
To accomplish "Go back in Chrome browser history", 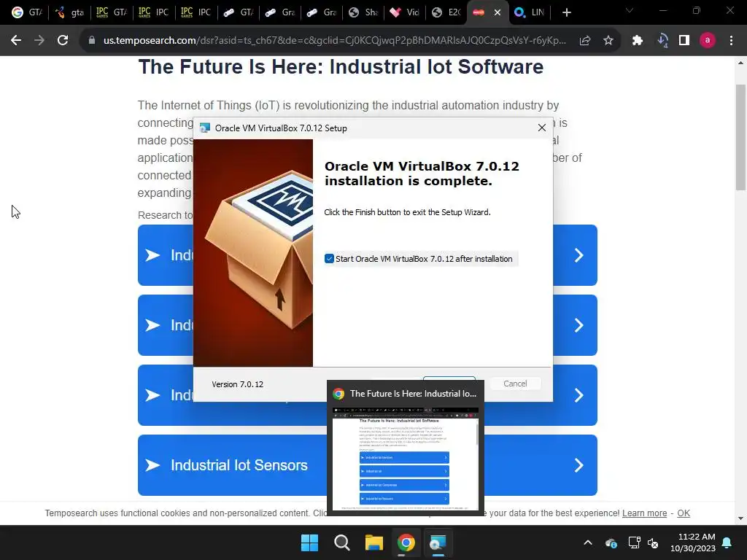I will click(16, 41).
